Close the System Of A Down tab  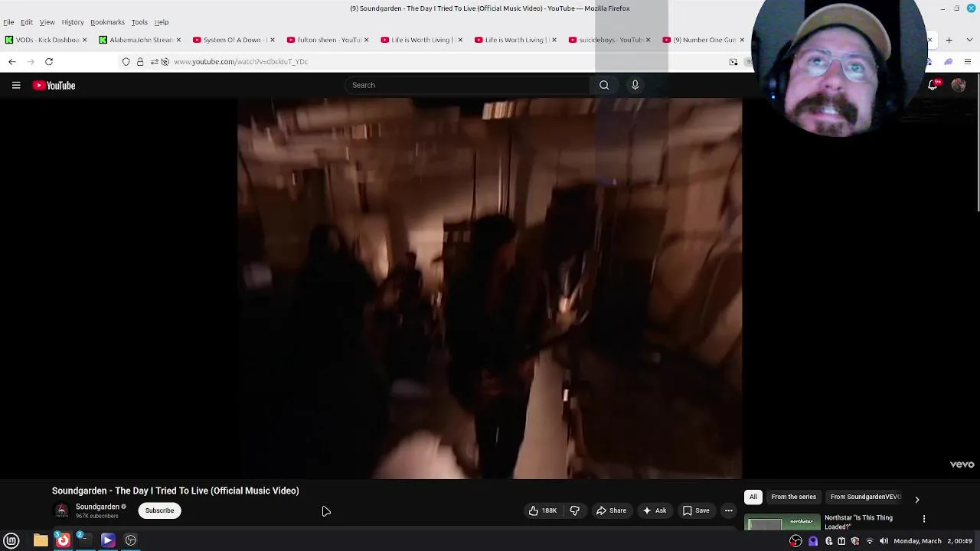click(272, 40)
